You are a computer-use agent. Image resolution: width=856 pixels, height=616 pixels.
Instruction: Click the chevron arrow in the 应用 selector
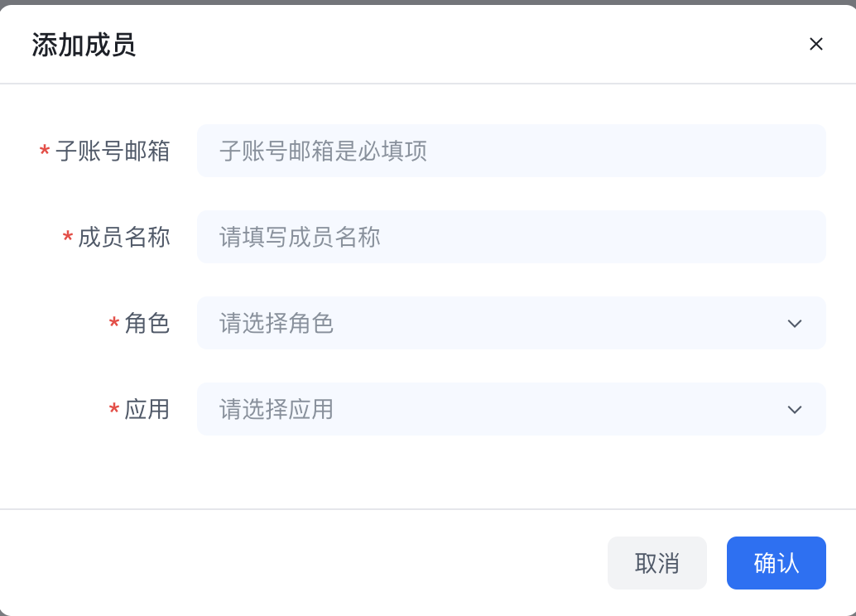[795, 410]
